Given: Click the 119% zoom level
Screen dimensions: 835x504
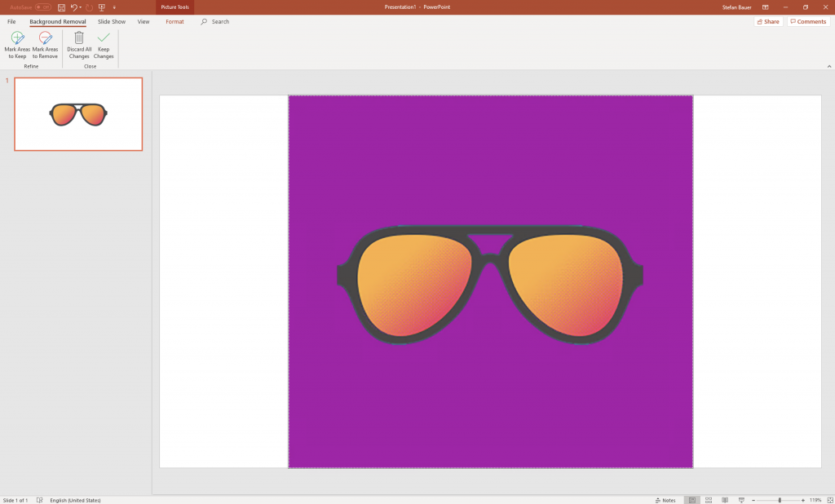Looking at the screenshot, I should coord(815,500).
